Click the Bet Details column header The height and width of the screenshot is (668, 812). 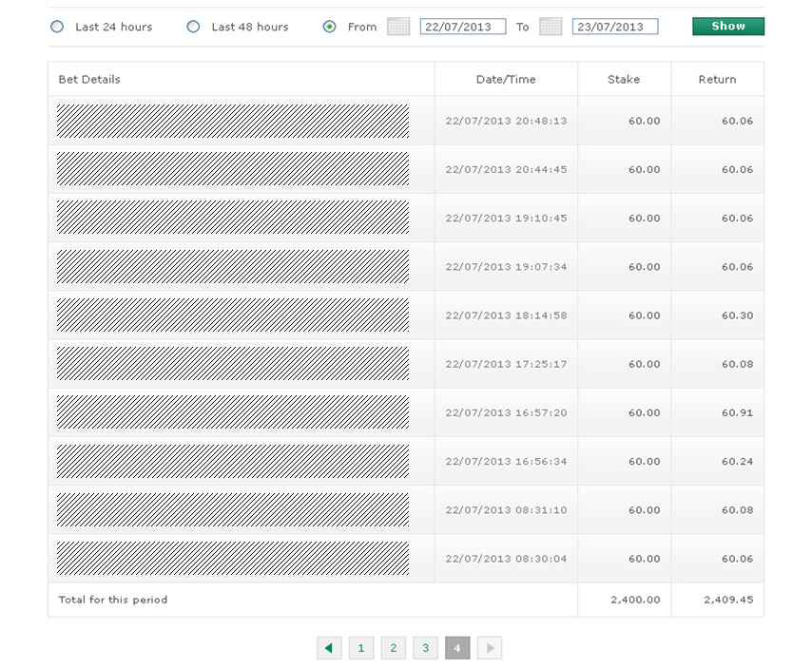click(x=89, y=80)
